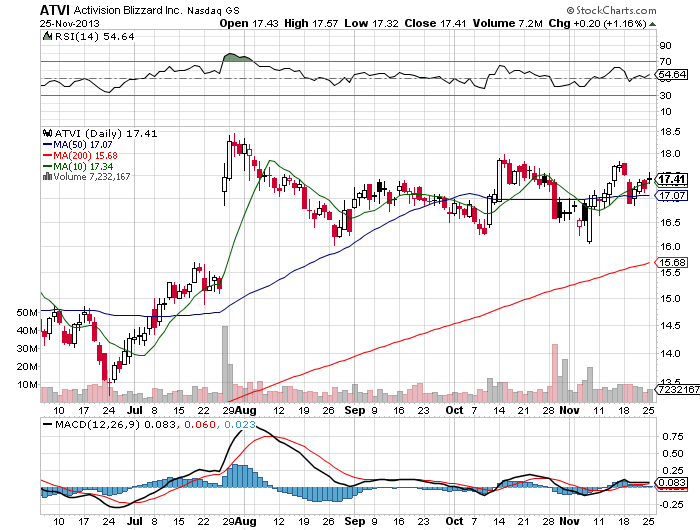Click the red MA(200) line swatch in legend
The height and width of the screenshot is (530, 700).
(47, 155)
